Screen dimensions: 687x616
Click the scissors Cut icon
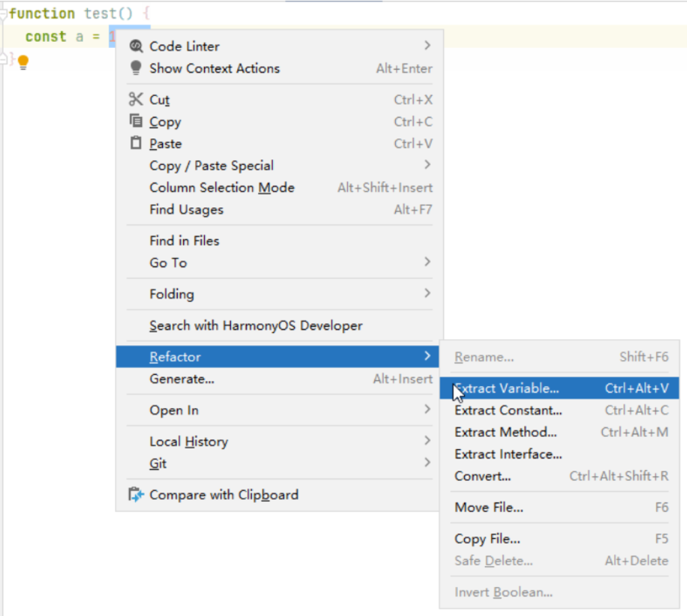(x=136, y=100)
